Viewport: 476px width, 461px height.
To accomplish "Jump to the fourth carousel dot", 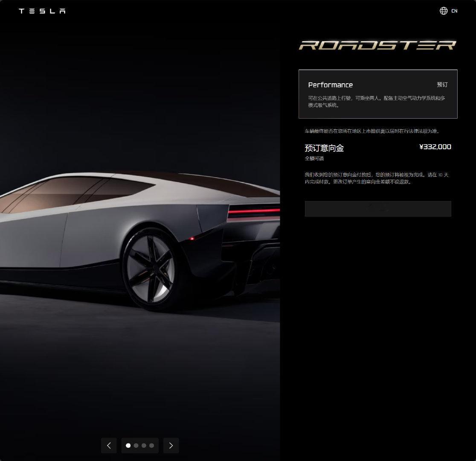I will pyautogui.click(x=151, y=446).
